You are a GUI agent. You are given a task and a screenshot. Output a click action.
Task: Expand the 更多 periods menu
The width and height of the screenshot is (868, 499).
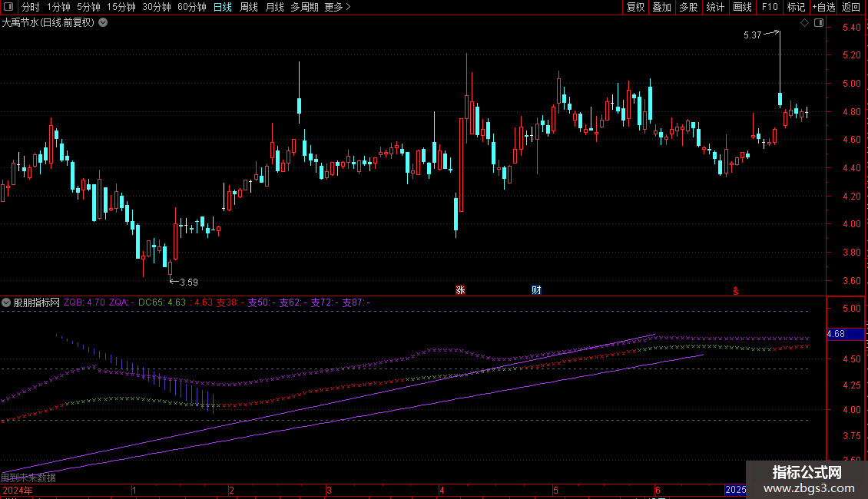338,7
